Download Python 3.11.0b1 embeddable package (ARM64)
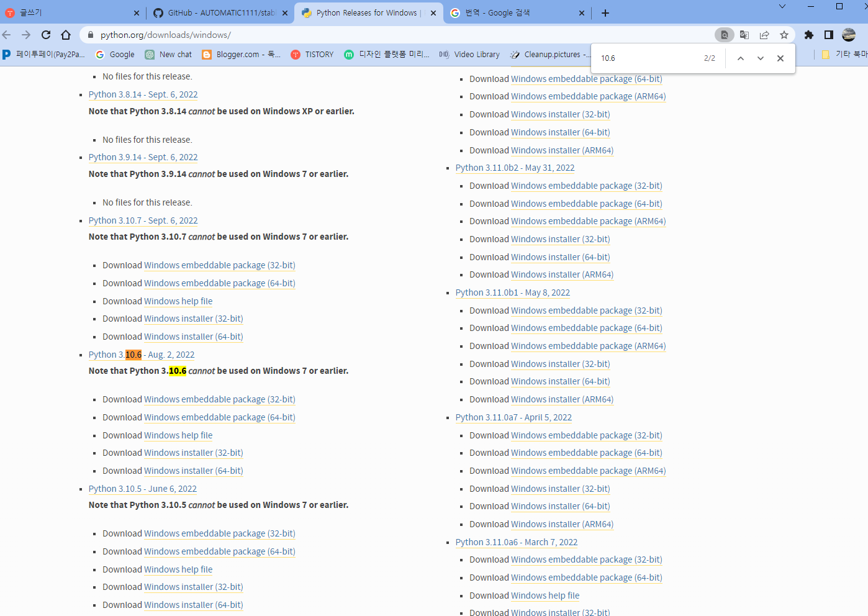Viewport: 868px width, 616px height. coord(589,346)
